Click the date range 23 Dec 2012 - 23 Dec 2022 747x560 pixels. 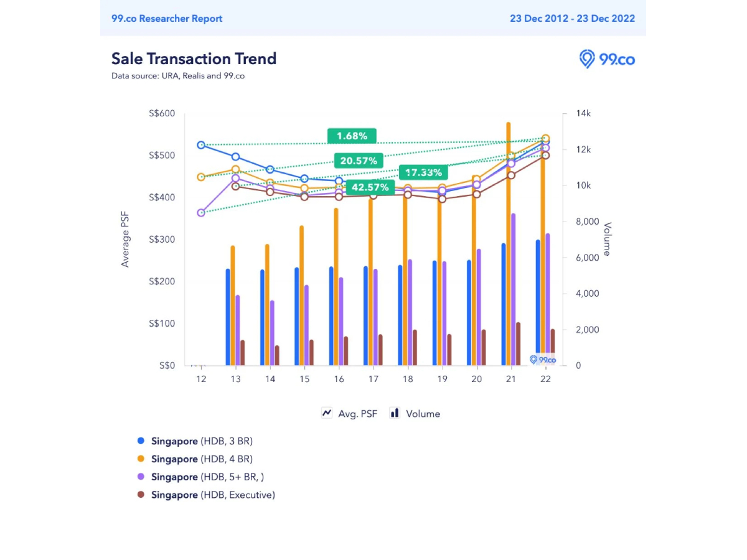[x=572, y=18]
